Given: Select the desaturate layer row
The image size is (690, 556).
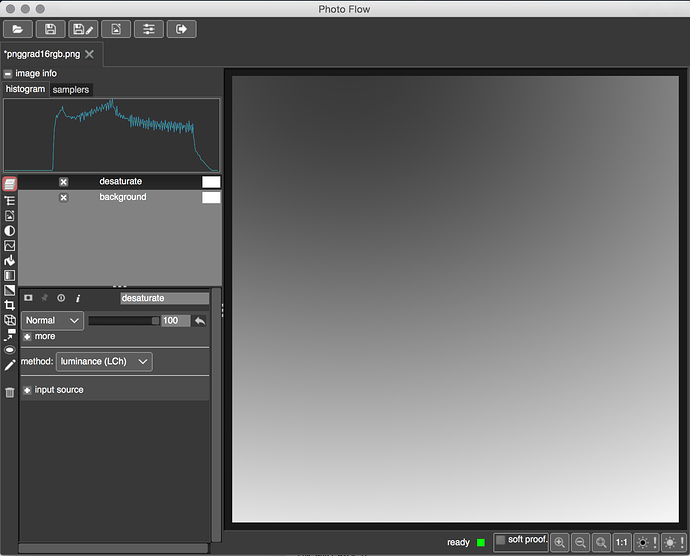Looking at the screenshot, I should (x=120, y=182).
